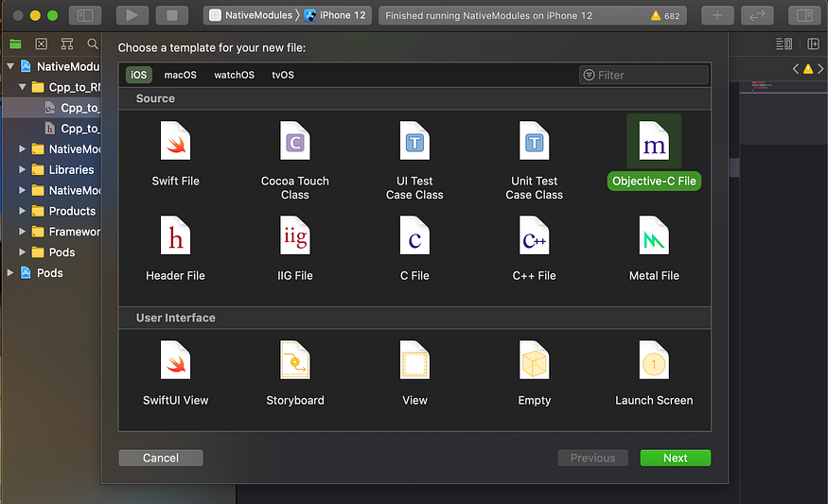Open editor options lines icon

coord(784,43)
